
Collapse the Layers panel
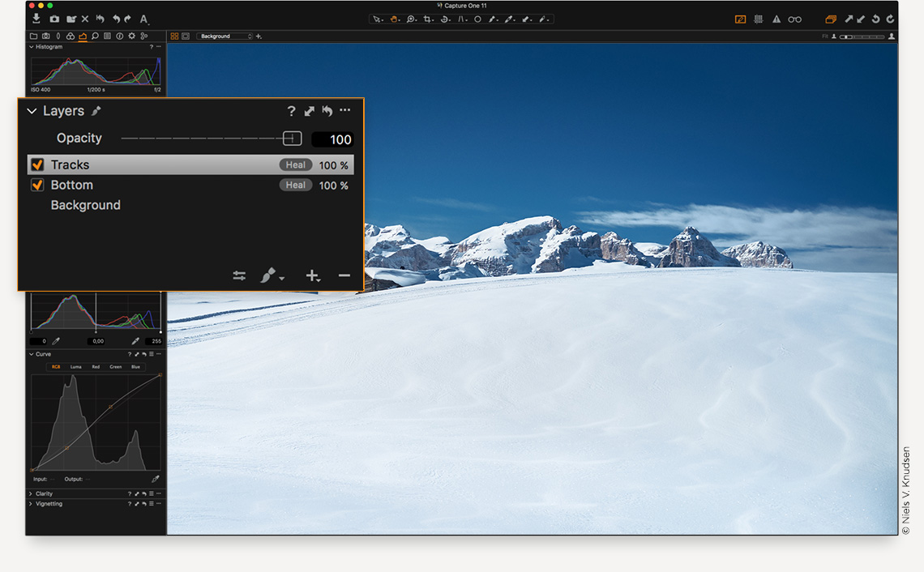(32, 111)
